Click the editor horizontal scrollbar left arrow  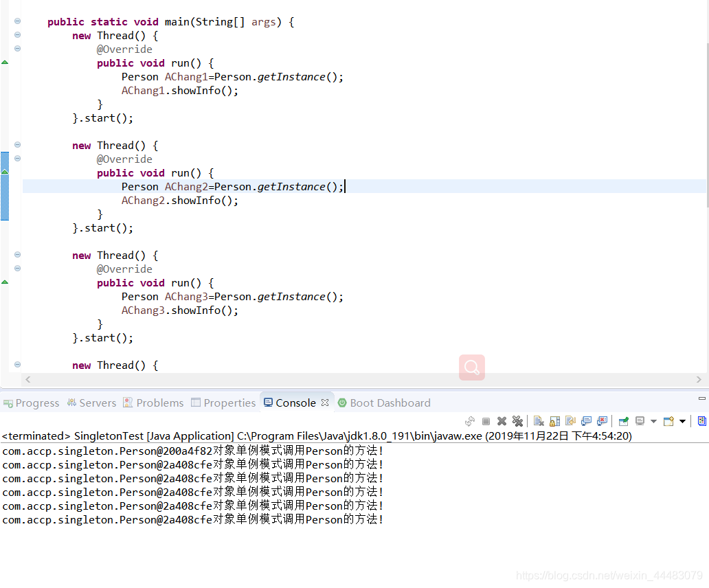[x=28, y=379]
